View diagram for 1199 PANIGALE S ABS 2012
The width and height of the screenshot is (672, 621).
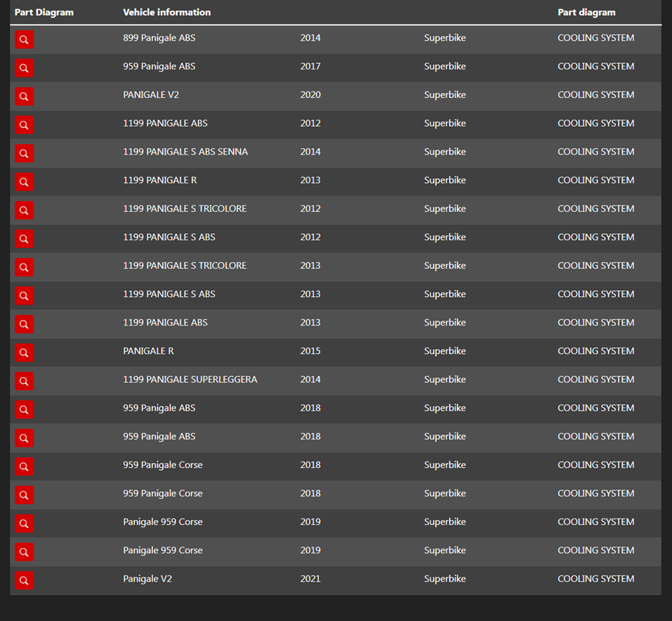(24, 238)
